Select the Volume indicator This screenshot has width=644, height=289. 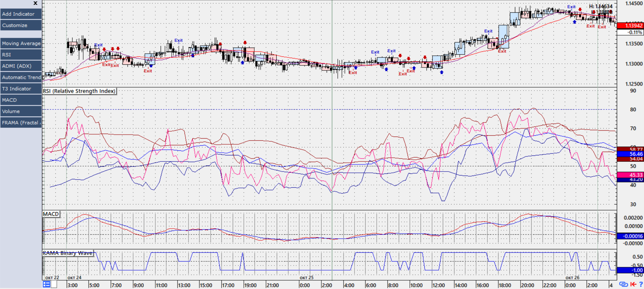(x=21, y=111)
